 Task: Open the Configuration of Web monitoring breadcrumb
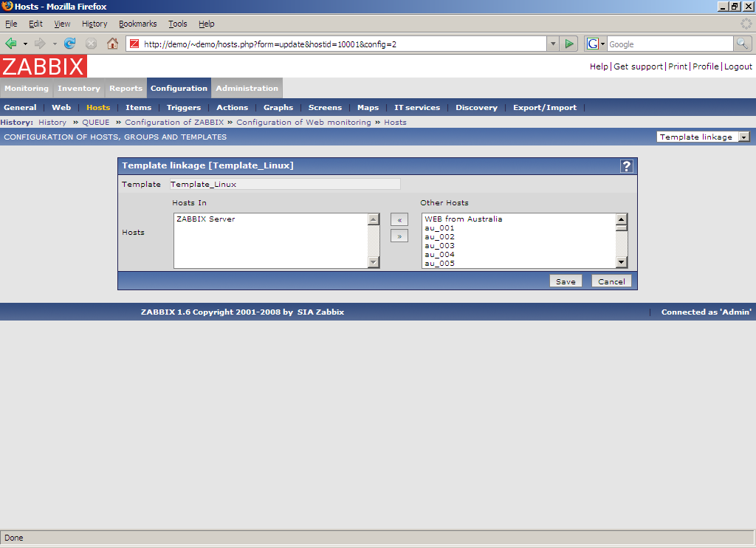(303, 123)
